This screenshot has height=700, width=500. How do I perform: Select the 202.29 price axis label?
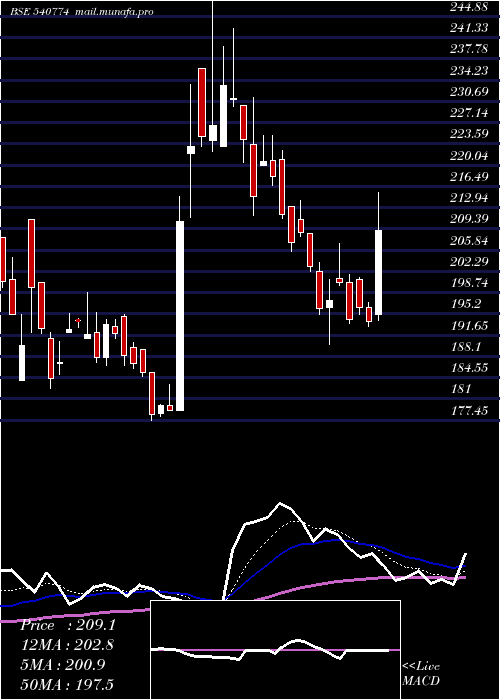(468, 262)
